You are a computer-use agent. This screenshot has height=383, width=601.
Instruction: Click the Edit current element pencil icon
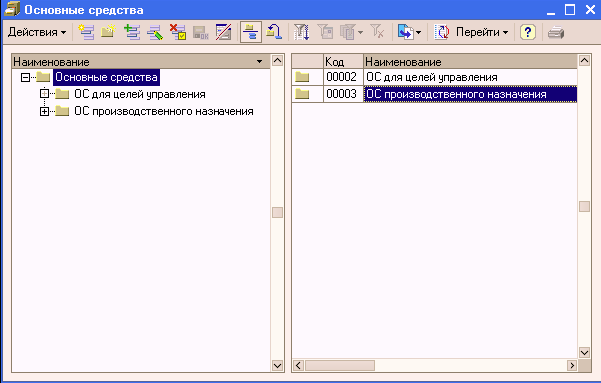[155, 32]
